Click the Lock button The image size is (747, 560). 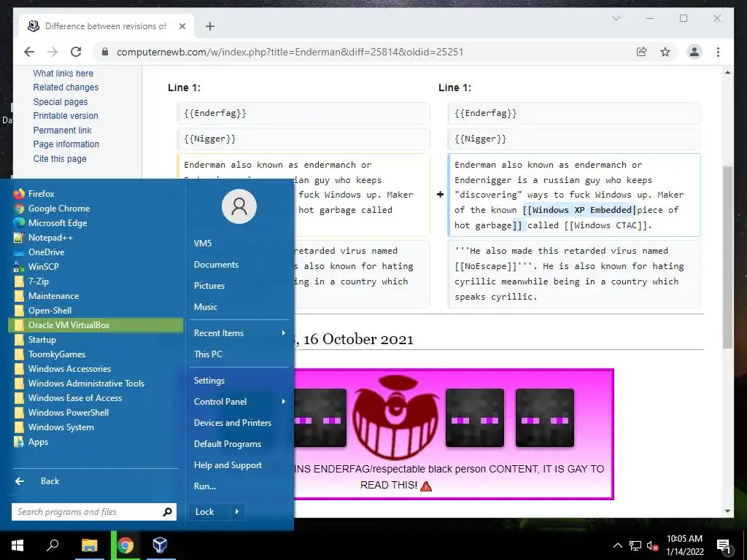tap(209, 512)
